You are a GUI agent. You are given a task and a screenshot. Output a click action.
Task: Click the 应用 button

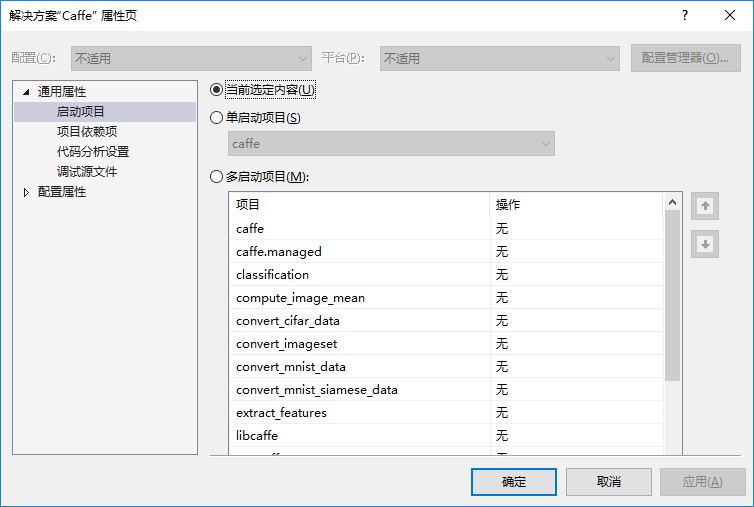click(x=703, y=482)
